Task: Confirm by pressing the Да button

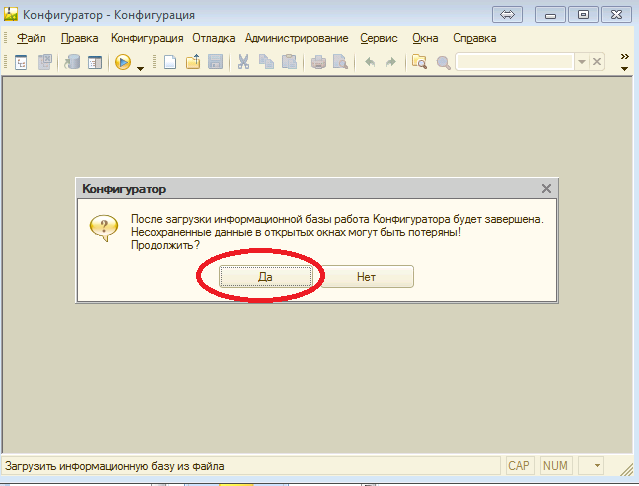Action: (x=265, y=276)
